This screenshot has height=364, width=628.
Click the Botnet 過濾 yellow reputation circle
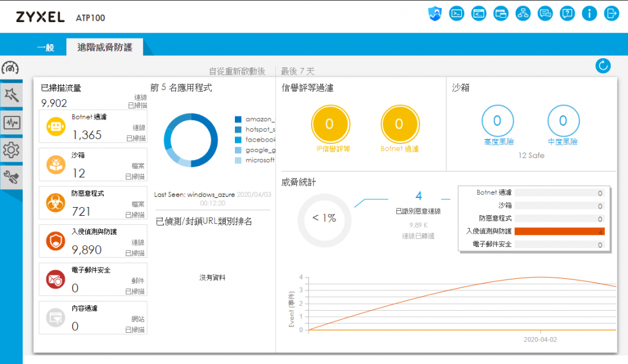pyautogui.click(x=400, y=124)
